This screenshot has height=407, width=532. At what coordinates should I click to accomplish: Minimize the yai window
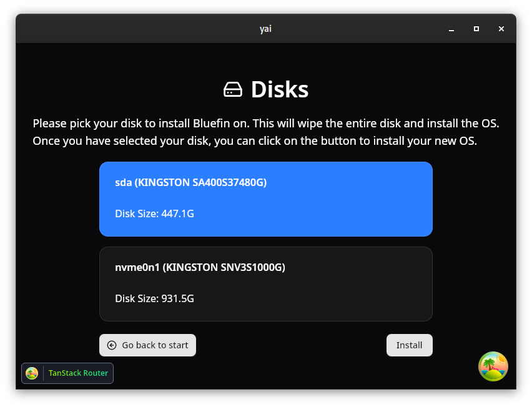click(x=451, y=29)
